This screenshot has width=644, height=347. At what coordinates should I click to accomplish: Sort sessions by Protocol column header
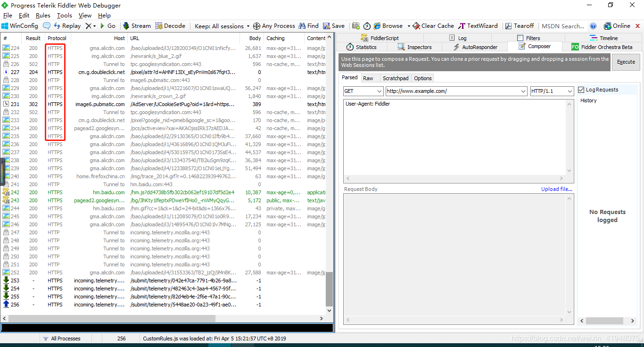tap(57, 38)
